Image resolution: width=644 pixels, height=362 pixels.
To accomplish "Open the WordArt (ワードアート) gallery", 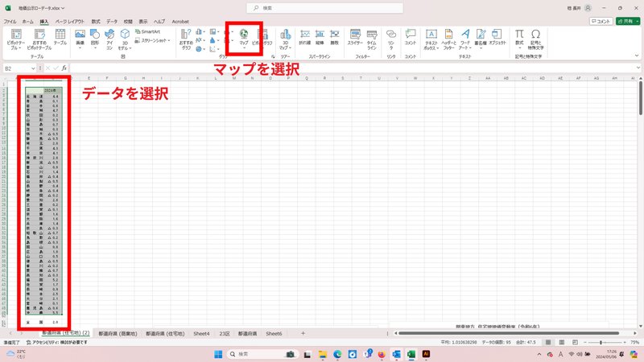I will click(465, 39).
